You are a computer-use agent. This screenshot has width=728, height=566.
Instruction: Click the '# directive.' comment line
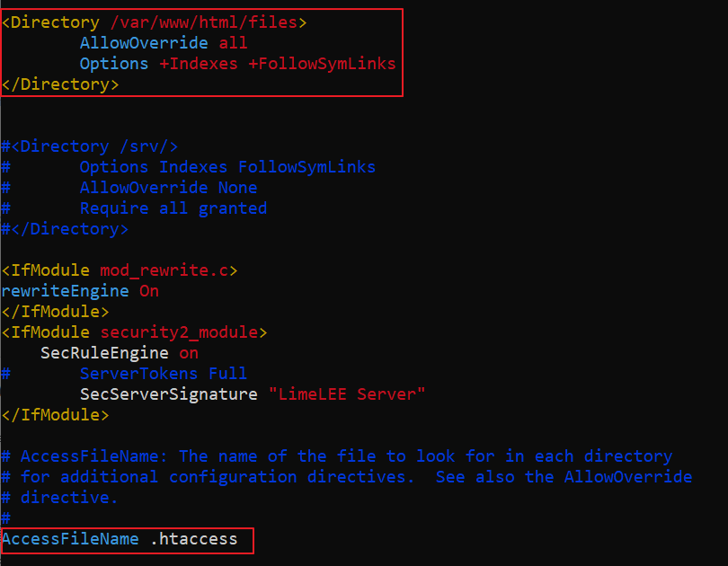(59, 498)
